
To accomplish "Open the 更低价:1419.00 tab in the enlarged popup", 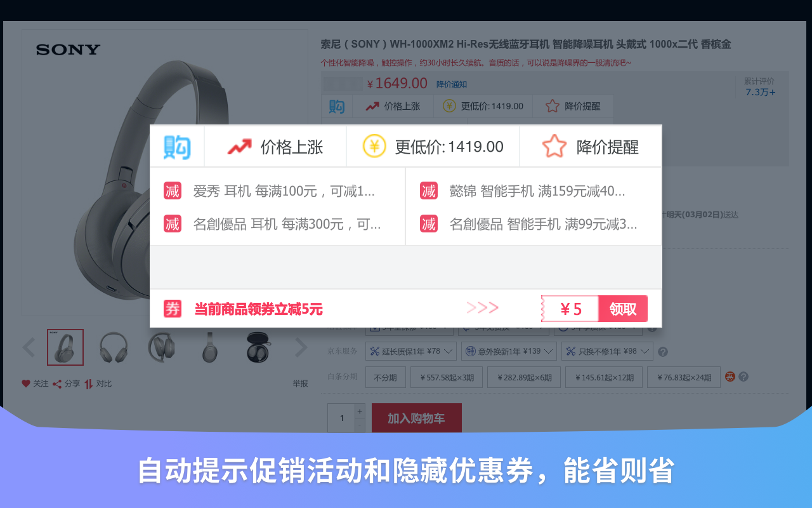I will coord(433,147).
